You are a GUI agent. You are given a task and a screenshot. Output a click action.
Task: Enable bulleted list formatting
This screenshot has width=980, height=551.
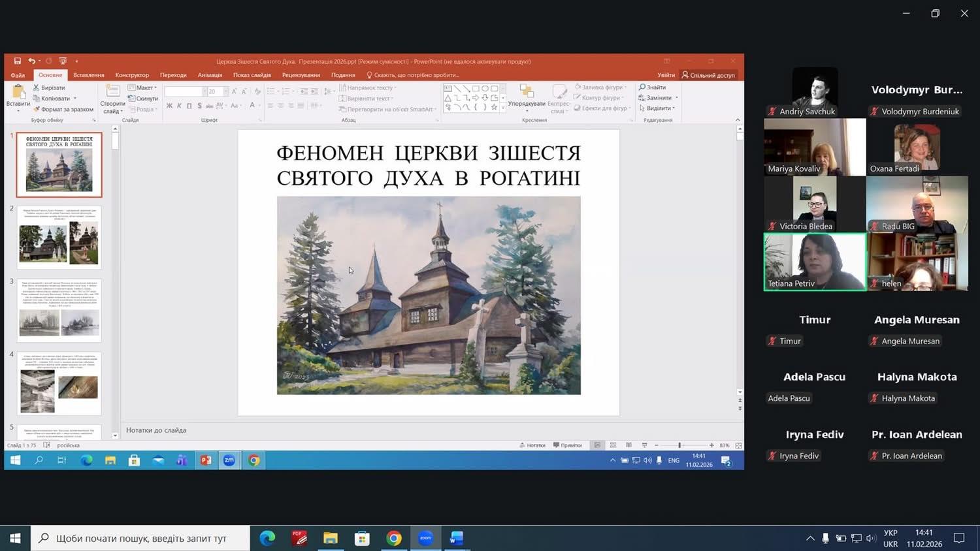click(x=272, y=88)
